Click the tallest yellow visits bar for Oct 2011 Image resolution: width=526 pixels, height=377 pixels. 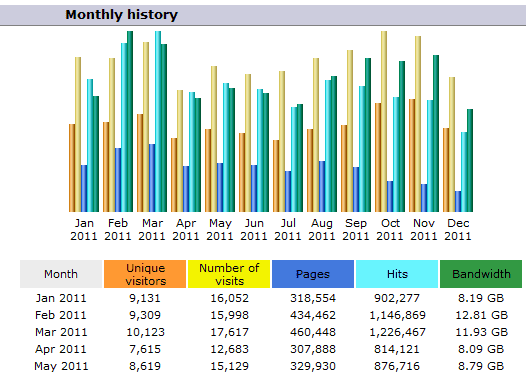pyautogui.click(x=384, y=121)
